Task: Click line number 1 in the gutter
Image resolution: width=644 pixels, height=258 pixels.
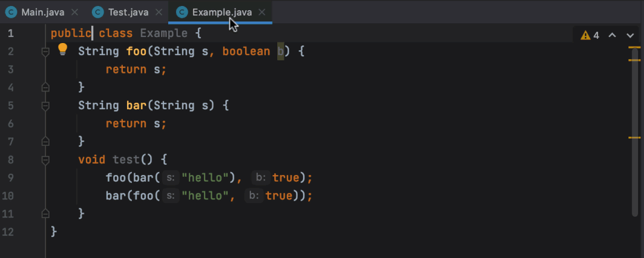Action: 11,33
